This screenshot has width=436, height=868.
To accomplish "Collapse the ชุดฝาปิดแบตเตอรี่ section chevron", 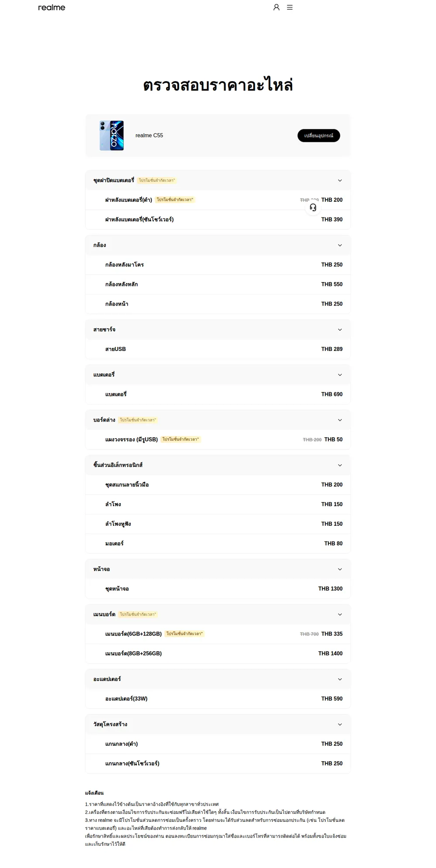I will [x=340, y=180].
